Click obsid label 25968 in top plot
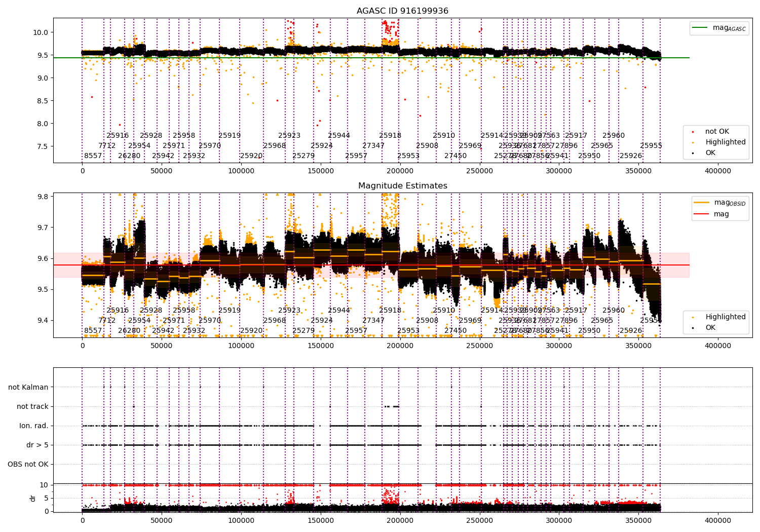 pyautogui.click(x=275, y=146)
